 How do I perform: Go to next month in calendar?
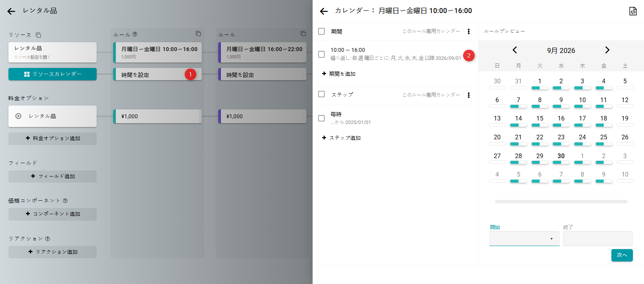point(607,50)
